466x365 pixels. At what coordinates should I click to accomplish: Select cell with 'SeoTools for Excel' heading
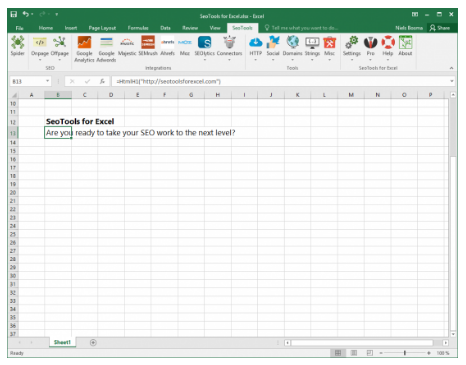pos(58,121)
